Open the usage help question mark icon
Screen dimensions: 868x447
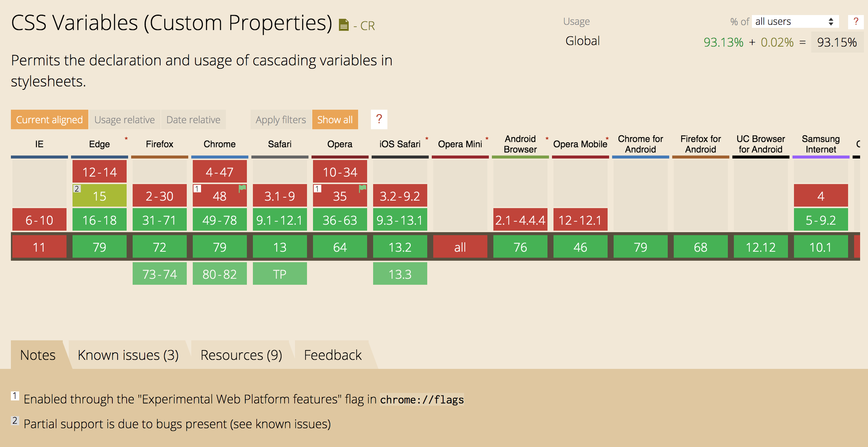click(x=856, y=22)
